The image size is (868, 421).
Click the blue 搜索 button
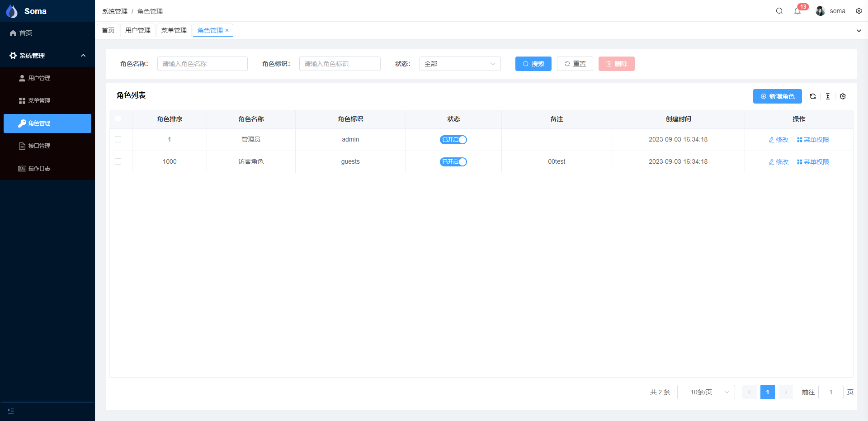pos(533,64)
